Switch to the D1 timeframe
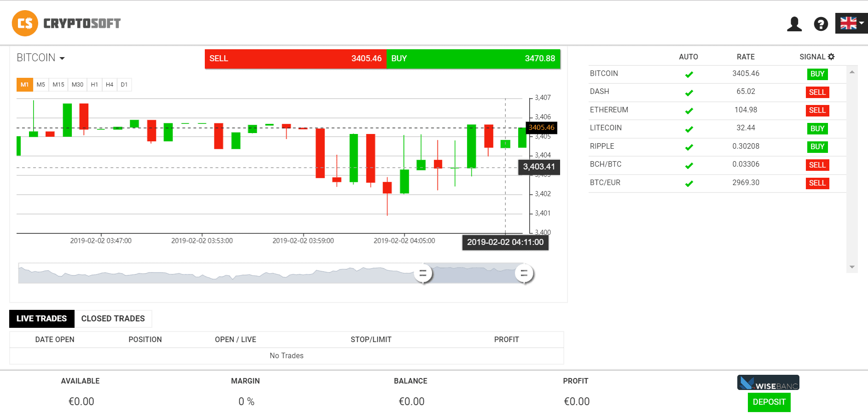 tap(124, 85)
